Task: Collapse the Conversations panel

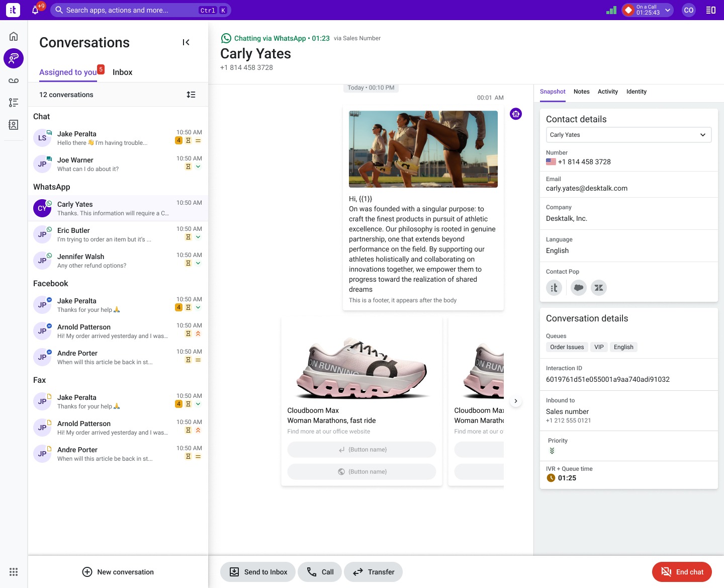Action: point(186,42)
